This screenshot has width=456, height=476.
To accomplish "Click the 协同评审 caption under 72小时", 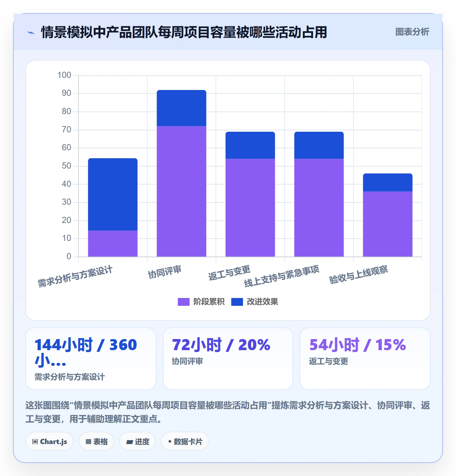I will click(187, 361).
